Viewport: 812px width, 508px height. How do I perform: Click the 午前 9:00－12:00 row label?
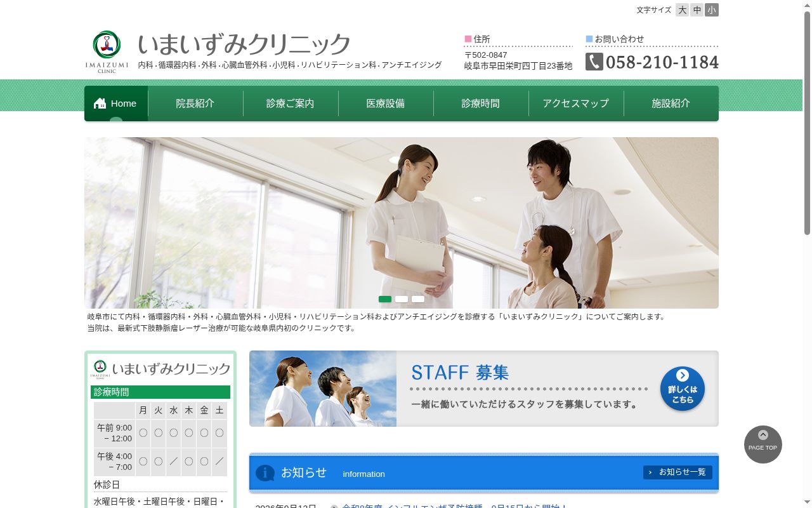pos(115,433)
